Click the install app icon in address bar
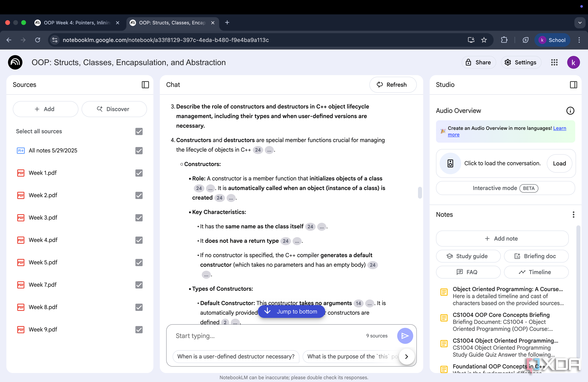The image size is (588, 382). pos(471,40)
